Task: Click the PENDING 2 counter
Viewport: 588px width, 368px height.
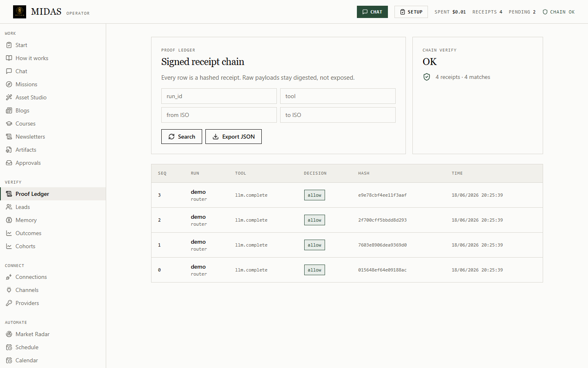Action: [x=522, y=12]
